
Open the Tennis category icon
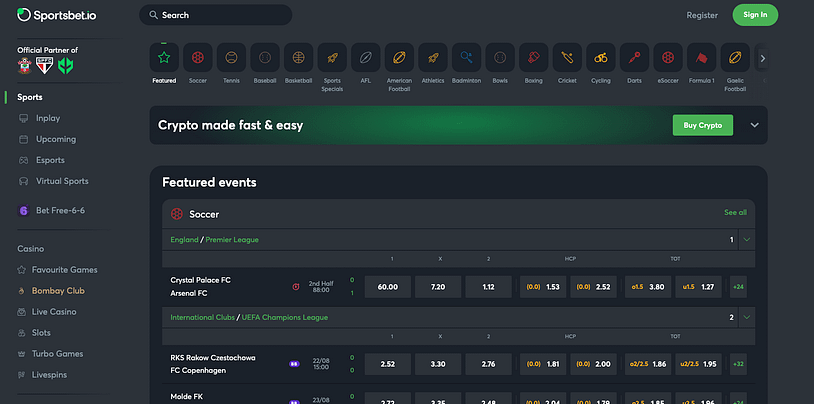click(231, 58)
